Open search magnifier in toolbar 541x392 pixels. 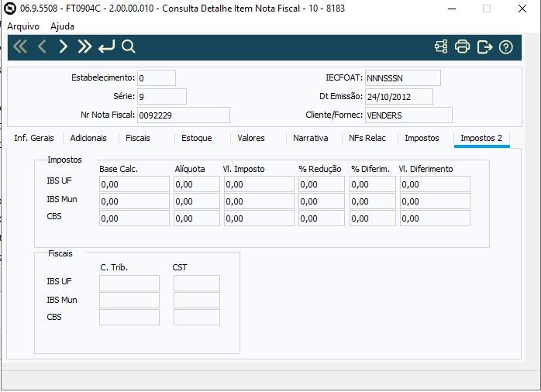coord(129,46)
